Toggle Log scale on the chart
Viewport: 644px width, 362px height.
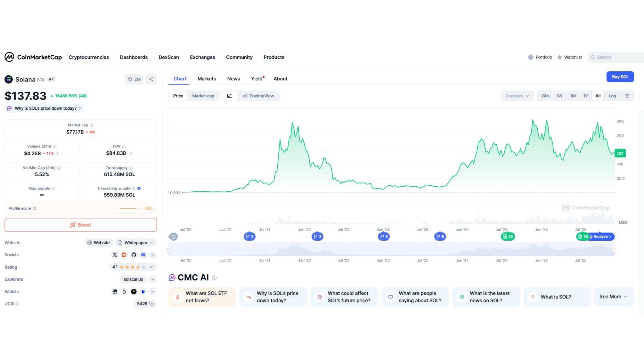tap(612, 96)
